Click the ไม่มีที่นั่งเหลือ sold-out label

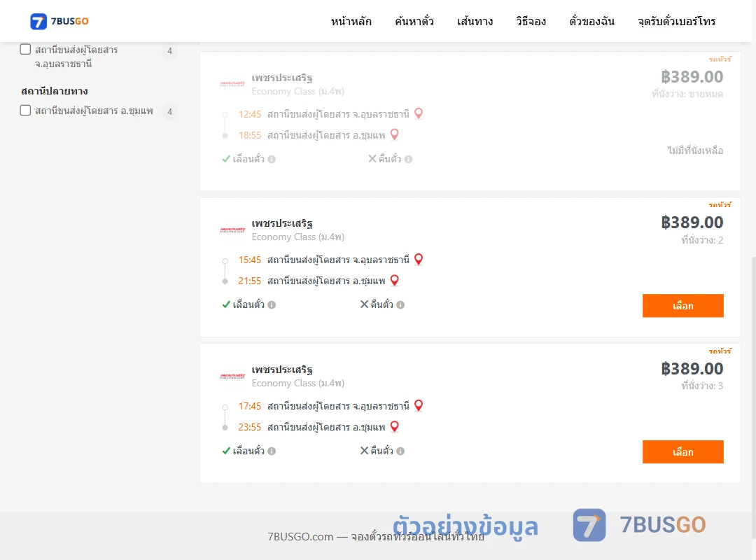point(695,150)
